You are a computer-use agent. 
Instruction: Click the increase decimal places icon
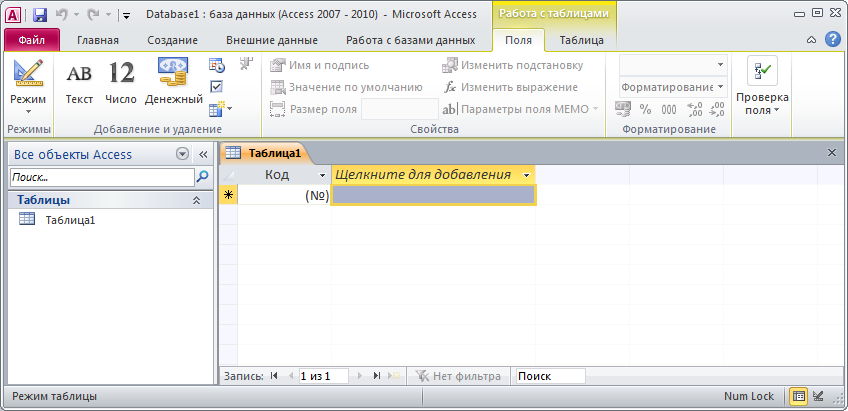694,109
